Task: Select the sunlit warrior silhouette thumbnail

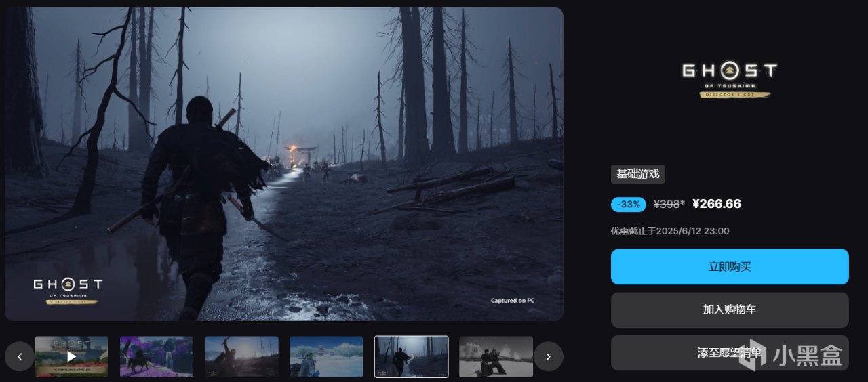Action: (x=241, y=356)
